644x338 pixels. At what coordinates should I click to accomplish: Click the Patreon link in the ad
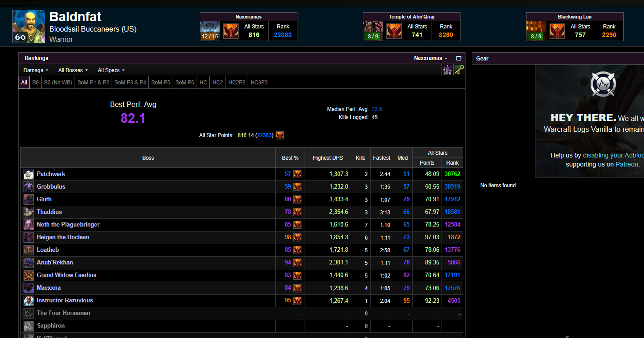tap(627, 164)
